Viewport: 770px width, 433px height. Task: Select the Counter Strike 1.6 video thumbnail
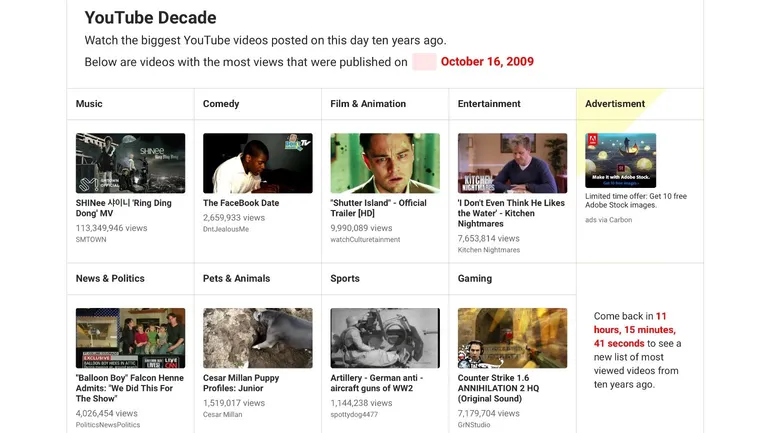[512, 337]
